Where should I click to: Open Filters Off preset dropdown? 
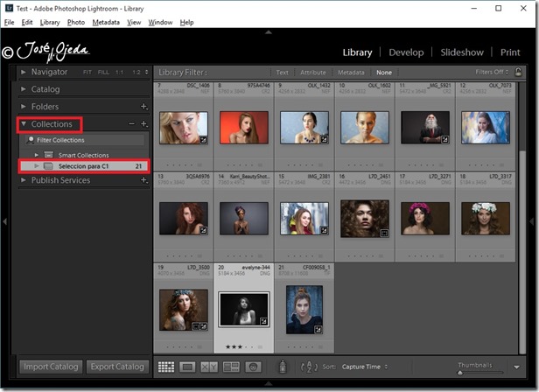pyautogui.click(x=492, y=73)
